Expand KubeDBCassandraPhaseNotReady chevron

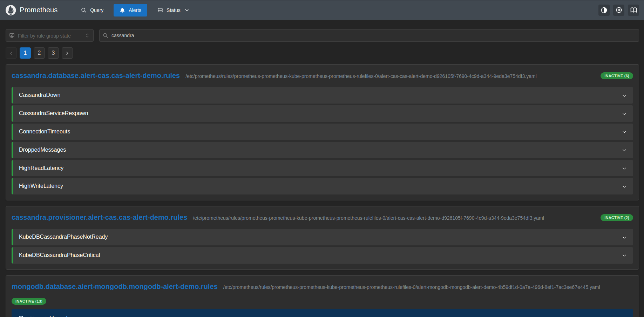[624, 237]
